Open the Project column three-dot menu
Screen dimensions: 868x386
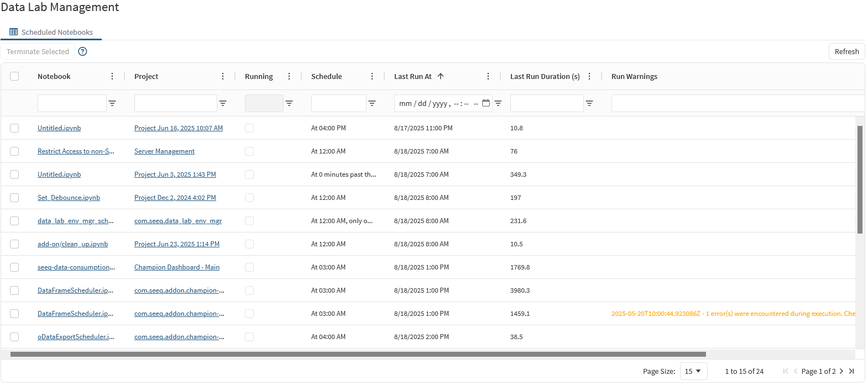pyautogui.click(x=223, y=76)
